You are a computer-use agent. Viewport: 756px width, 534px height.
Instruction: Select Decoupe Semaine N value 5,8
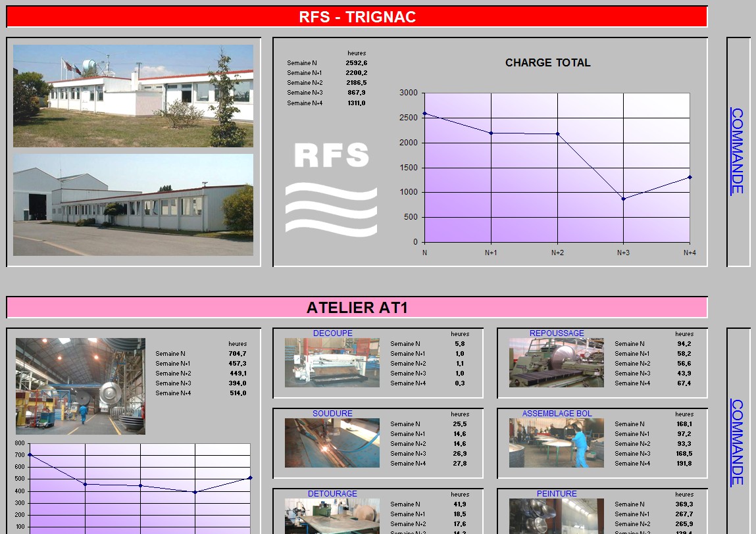459,344
